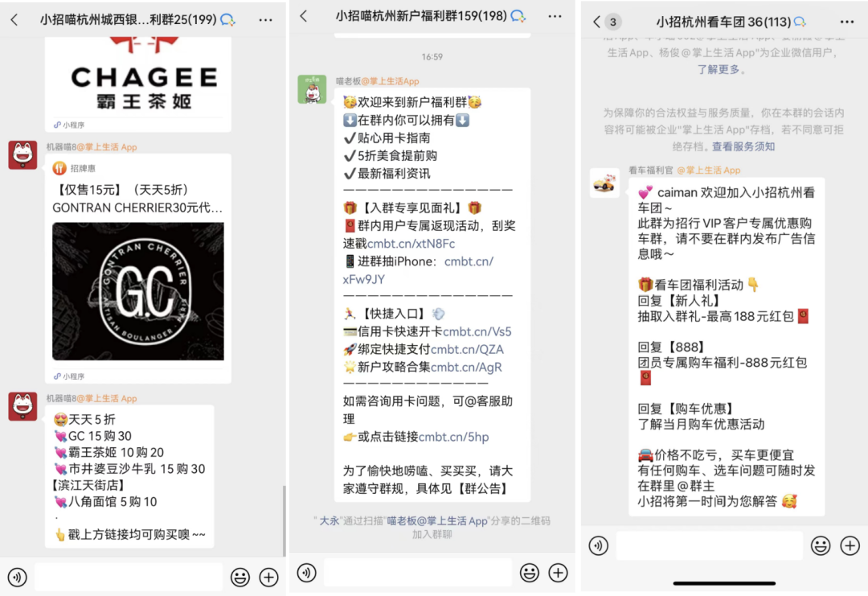Tap 了解更多 link in 看车团

coord(718,69)
